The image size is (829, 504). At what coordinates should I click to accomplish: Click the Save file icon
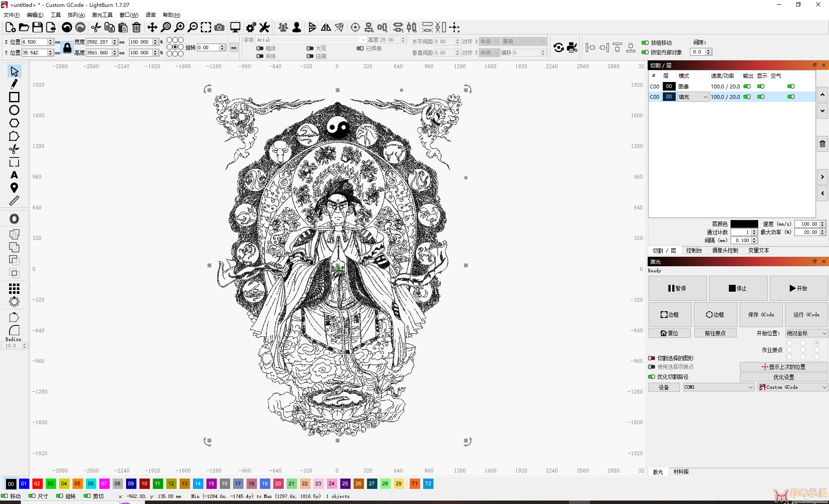(x=38, y=28)
